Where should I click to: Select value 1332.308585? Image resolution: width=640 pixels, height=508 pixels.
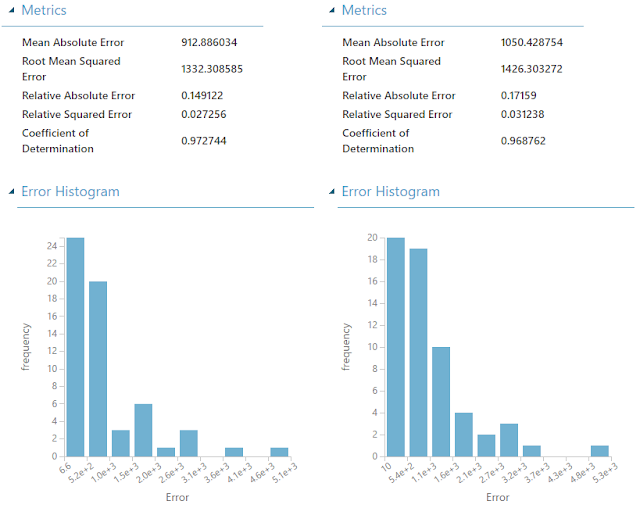pyautogui.click(x=212, y=69)
